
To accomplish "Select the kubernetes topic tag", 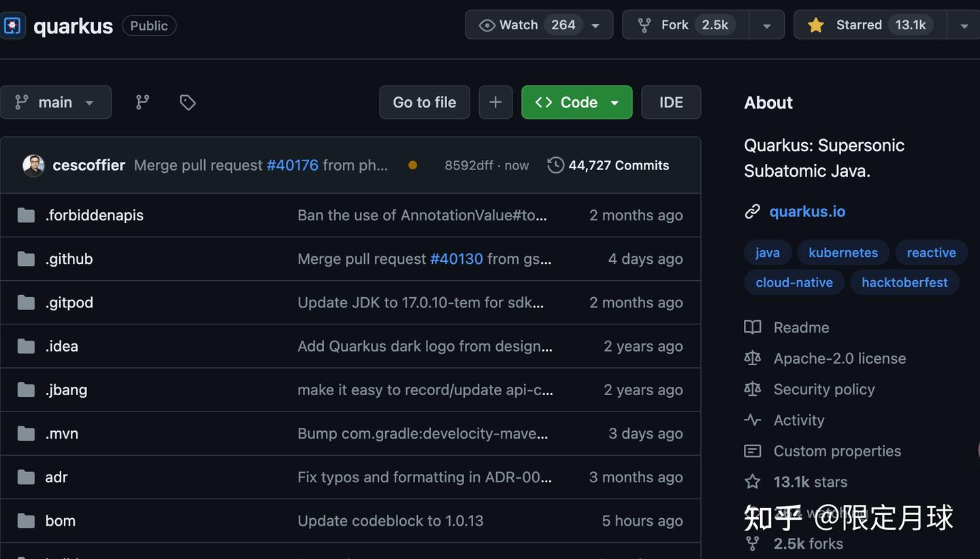I will click(x=843, y=252).
